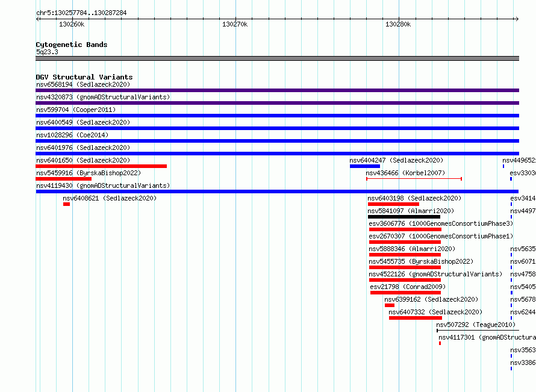Click the black bar of nsv5841097 (Almarri2020)

(404, 217)
